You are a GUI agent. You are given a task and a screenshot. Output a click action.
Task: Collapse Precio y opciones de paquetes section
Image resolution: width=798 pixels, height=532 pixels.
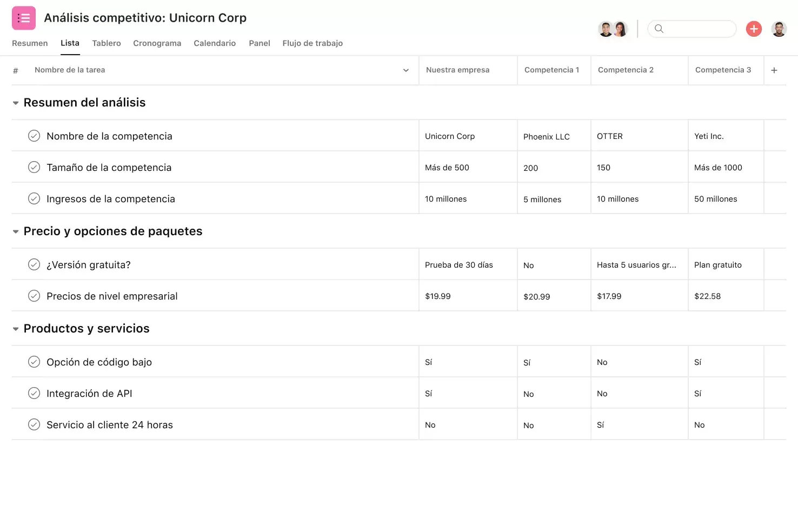[16, 231]
